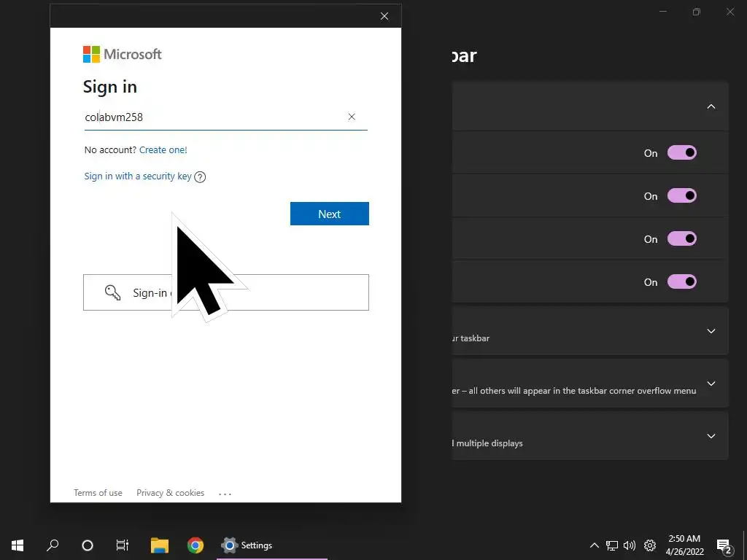The image size is (747, 560).
Task: Open the volume speaker icon in the tray
Action: click(x=630, y=545)
